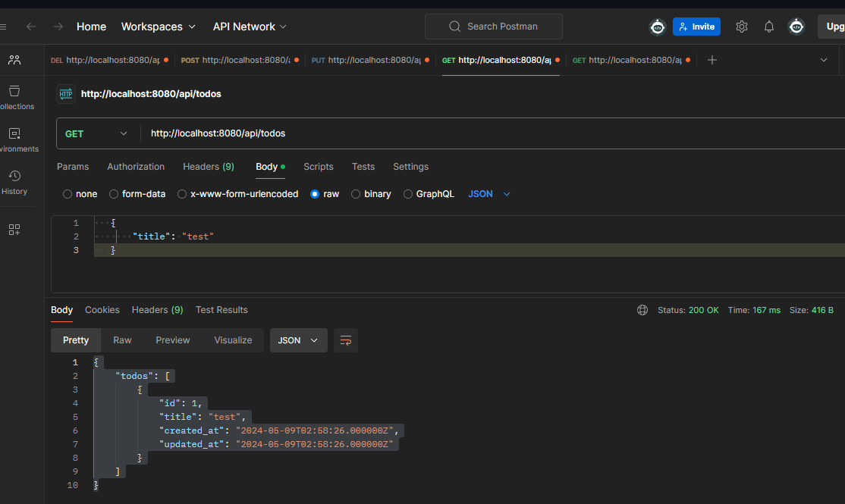Click the network globe icon near Status
This screenshot has width=845, height=504.
pos(642,310)
